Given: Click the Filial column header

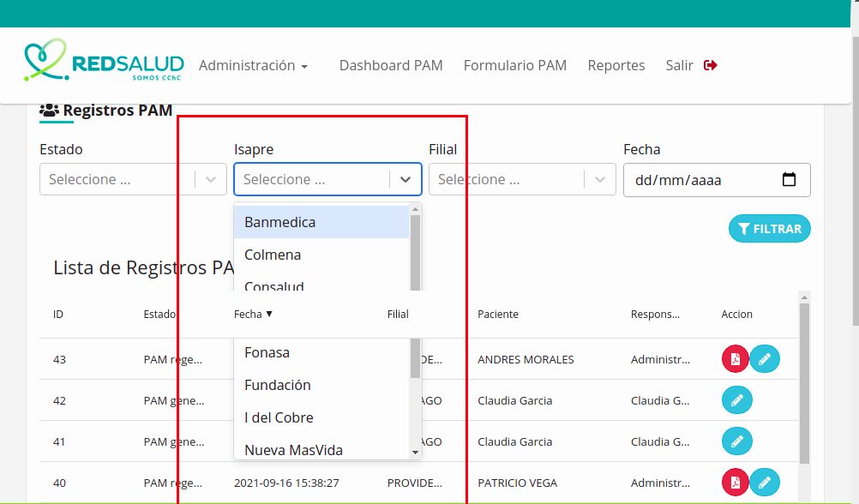Looking at the screenshot, I should 398,314.
